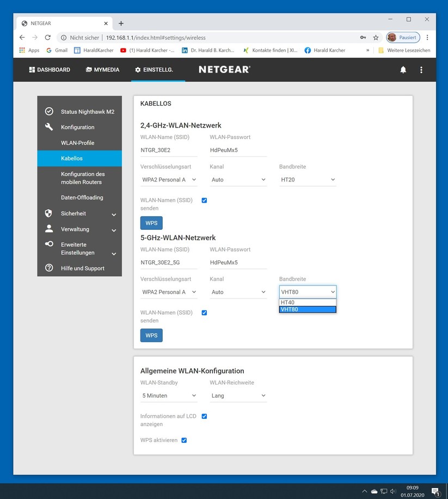Click the 2,4-GHz WLAN-Passwort field
Viewport: 448px width, 499px height.
click(238, 150)
